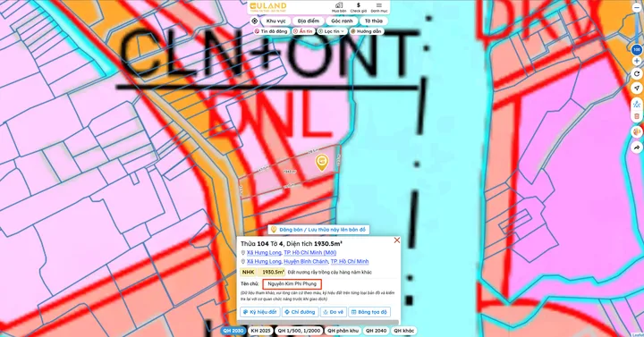This screenshot has height=337, width=644.
Task: Close the parcel info popup
Action: pos(397,240)
